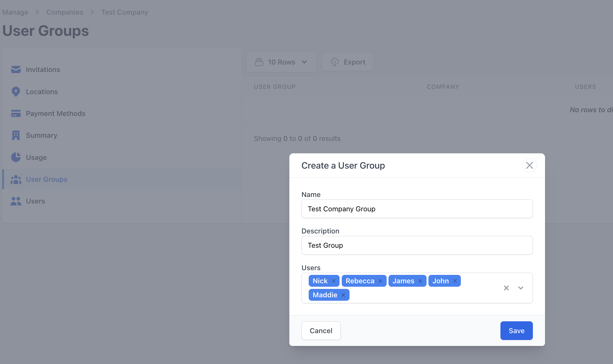Remove John from the Users field
Screen dimensions: 613x364
click(x=455, y=281)
